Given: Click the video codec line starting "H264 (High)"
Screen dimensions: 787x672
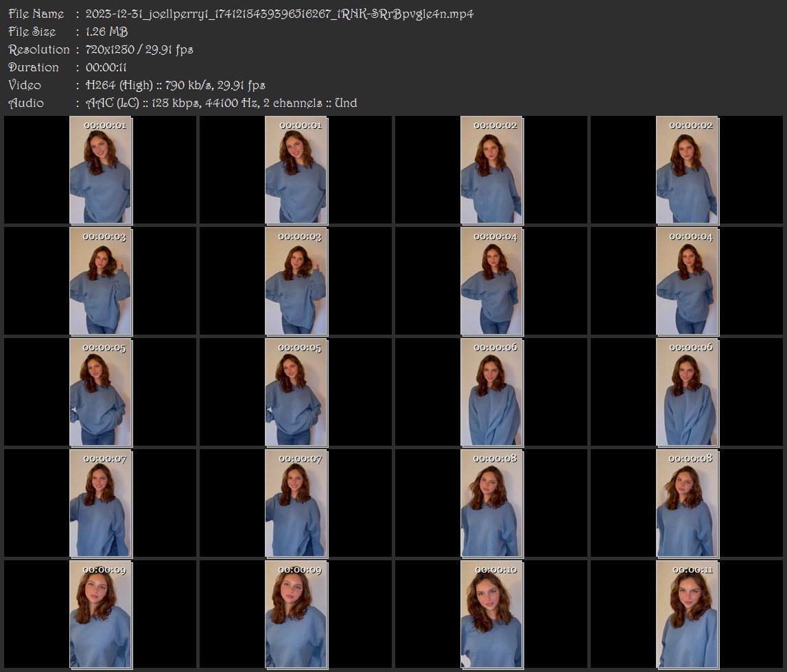Looking at the screenshot, I should [x=175, y=85].
